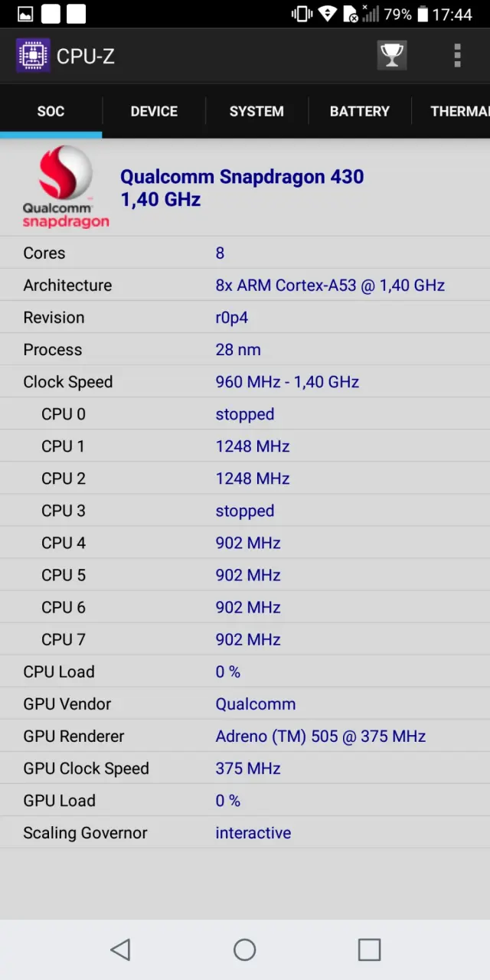
Task: Open the BATTERY tab
Action: pyautogui.click(x=359, y=111)
